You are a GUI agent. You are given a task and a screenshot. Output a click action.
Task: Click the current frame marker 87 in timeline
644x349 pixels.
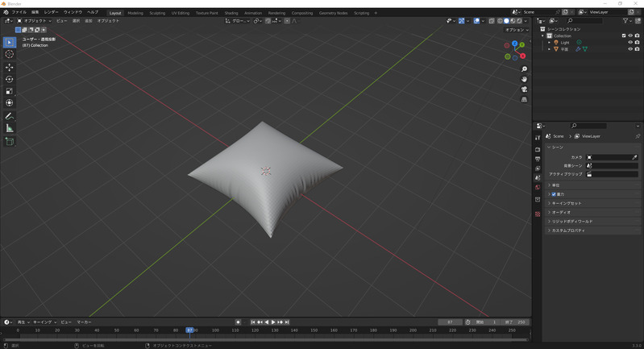[x=189, y=330]
